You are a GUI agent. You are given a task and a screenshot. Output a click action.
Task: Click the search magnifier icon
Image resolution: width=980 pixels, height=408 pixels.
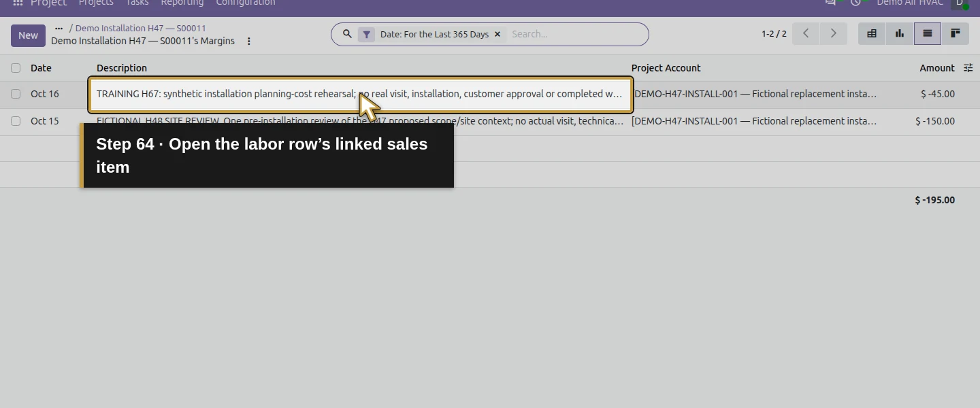347,34
